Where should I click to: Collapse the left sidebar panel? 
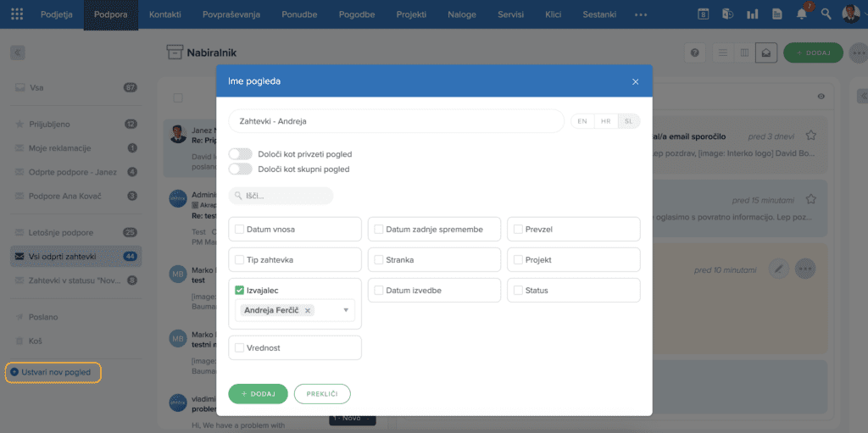point(17,53)
